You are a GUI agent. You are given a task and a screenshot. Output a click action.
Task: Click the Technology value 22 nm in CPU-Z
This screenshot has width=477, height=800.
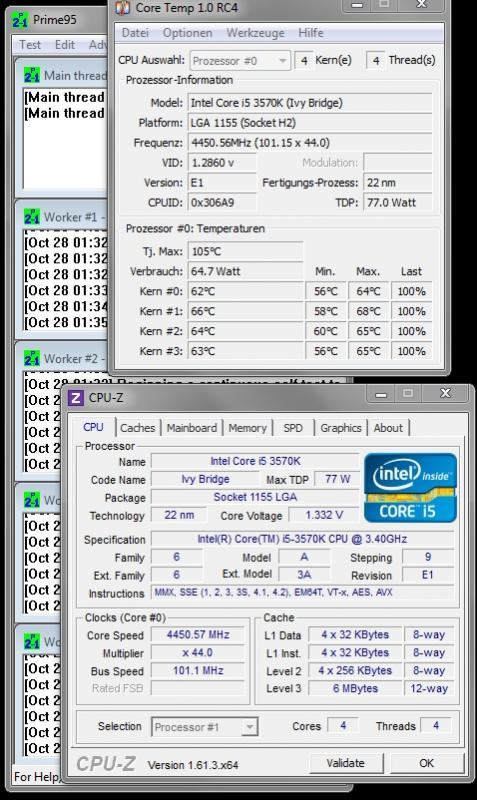(179, 515)
